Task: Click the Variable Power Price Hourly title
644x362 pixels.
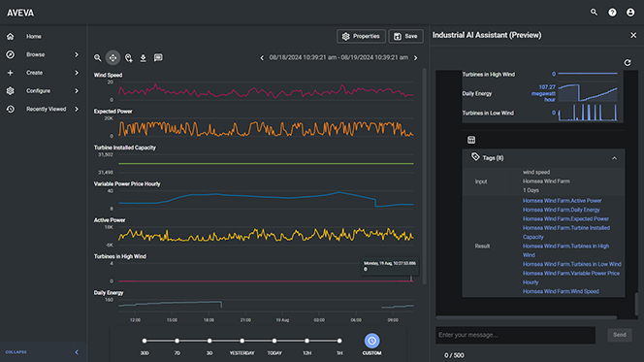Action: point(127,183)
